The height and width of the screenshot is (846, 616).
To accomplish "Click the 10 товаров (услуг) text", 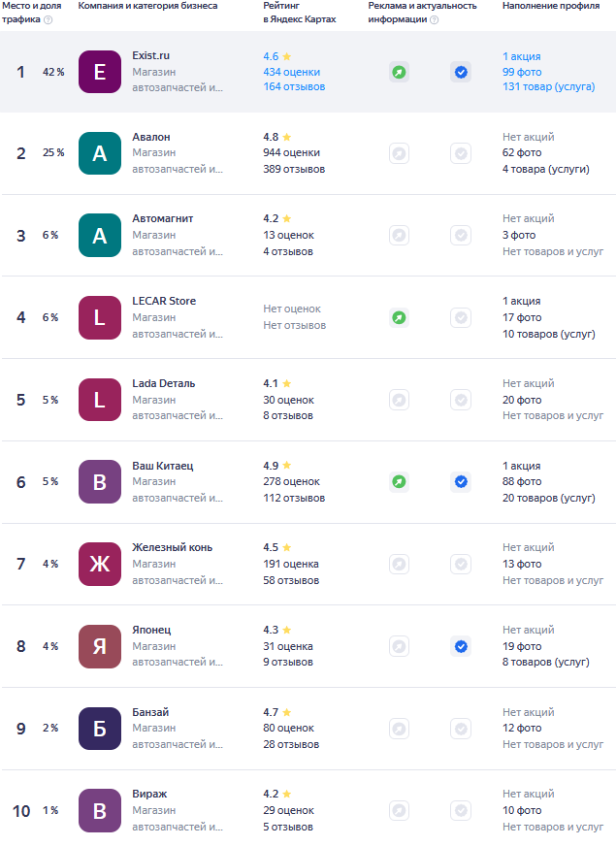I will click(548, 334).
